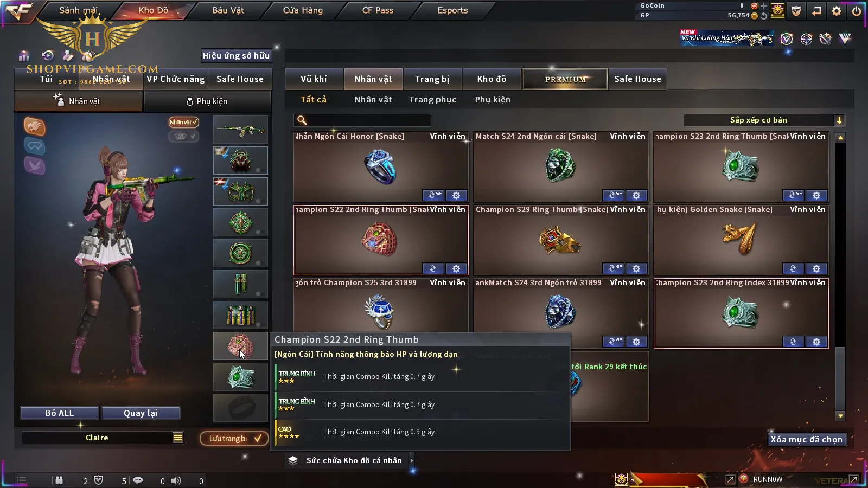Open the Sắp xếp cơ bản dropdown
The width and height of the screenshot is (868, 488).
tap(764, 120)
